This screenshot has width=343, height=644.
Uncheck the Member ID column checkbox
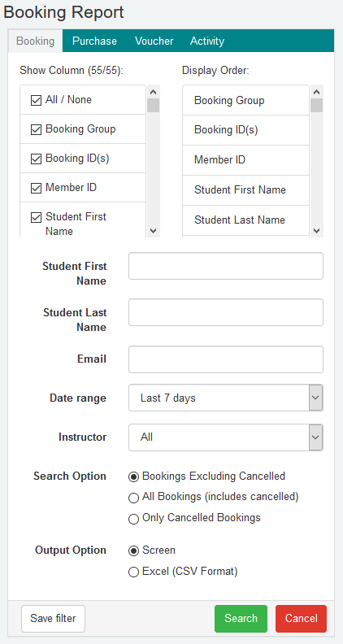tap(36, 188)
